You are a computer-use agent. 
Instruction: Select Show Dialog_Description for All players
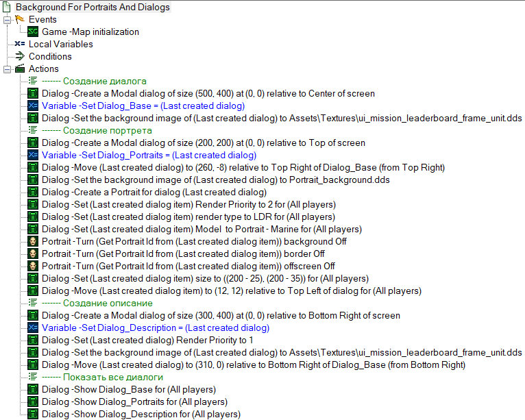(x=141, y=415)
